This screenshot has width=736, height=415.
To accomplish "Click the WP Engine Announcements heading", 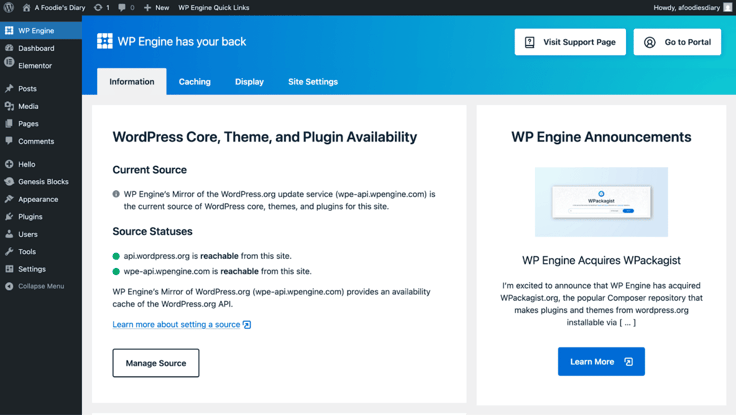I will point(601,137).
